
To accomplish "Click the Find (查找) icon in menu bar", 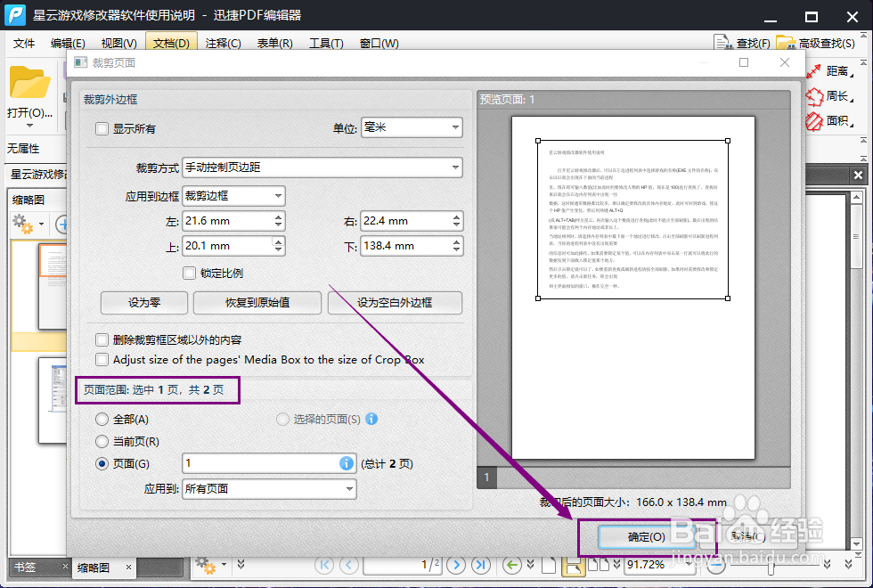I will coord(722,43).
